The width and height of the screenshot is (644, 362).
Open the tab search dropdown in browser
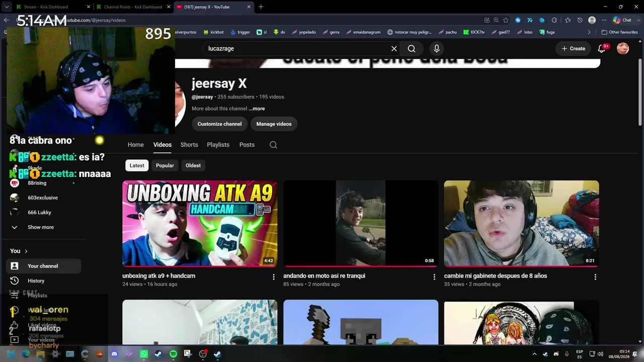7,7
